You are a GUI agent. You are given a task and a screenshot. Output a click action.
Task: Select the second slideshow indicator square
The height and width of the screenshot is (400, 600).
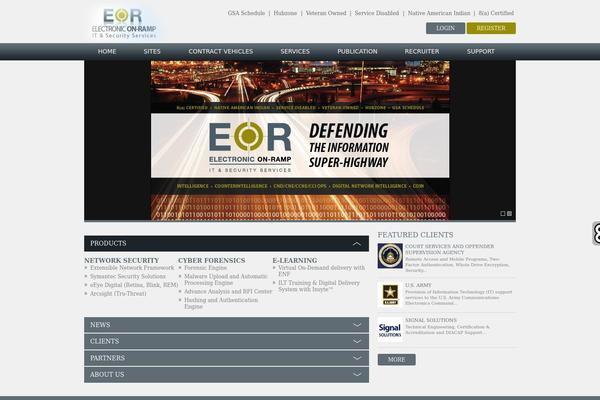click(509, 214)
